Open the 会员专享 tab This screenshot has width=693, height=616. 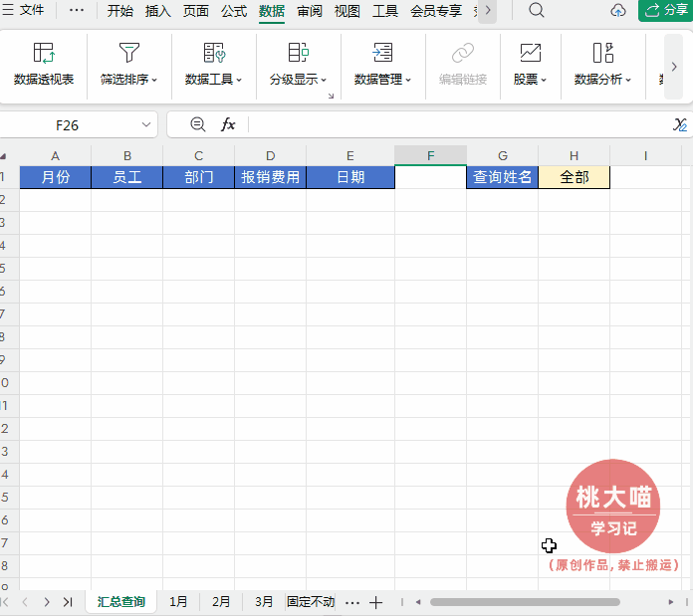click(x=436, y=11)
